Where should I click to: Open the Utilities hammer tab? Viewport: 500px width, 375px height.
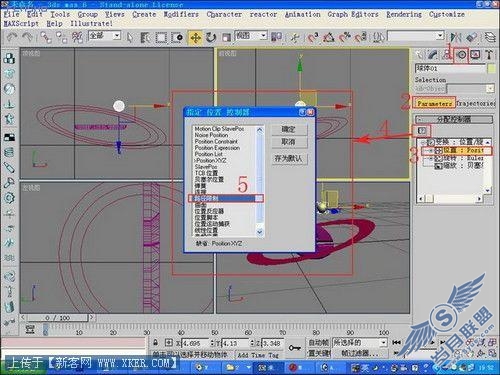pyautogui.click(x=489, y=55)
